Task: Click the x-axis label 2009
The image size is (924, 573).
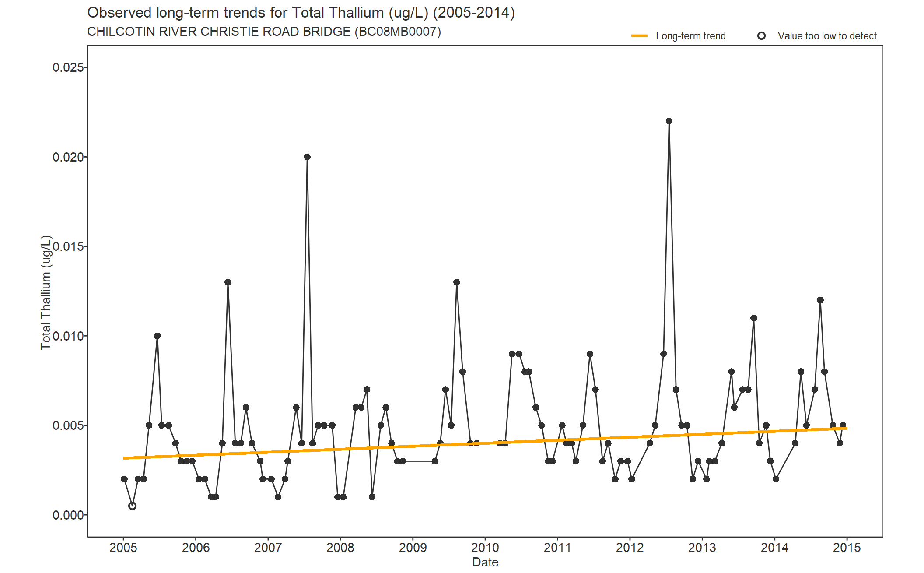Action: coord(413,548)
